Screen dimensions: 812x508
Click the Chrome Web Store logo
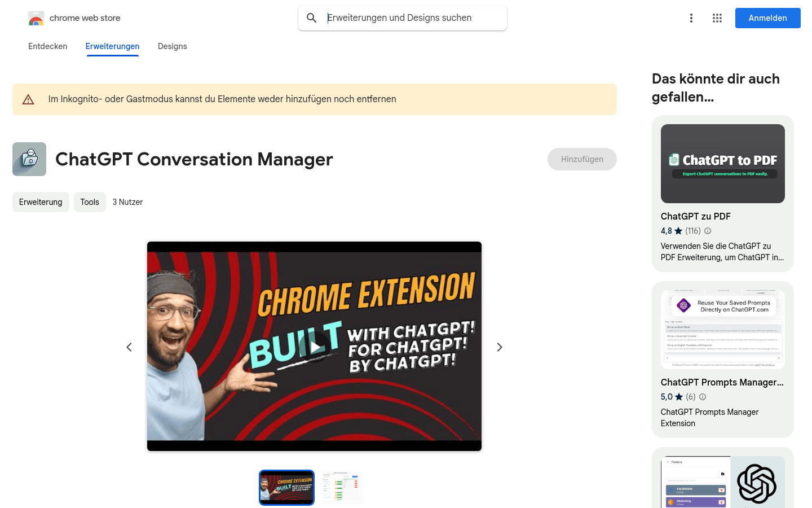coord(36,18)
